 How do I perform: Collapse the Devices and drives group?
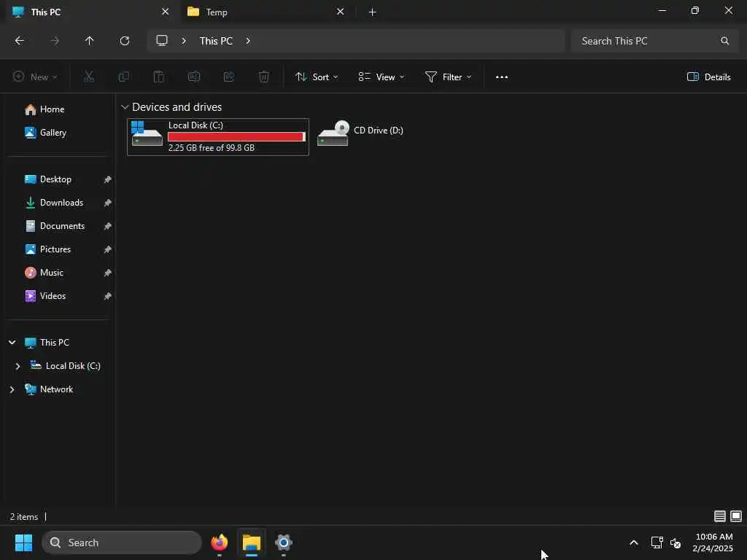click(125, 107)
